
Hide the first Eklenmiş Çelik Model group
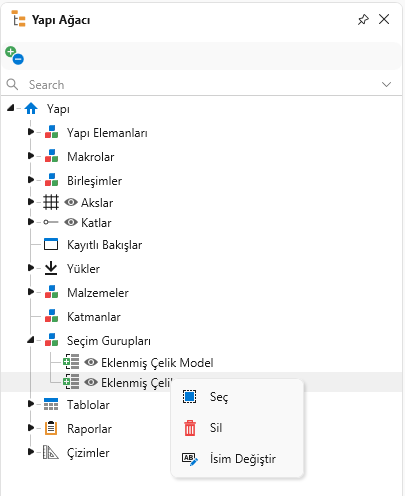click(91, 362)
